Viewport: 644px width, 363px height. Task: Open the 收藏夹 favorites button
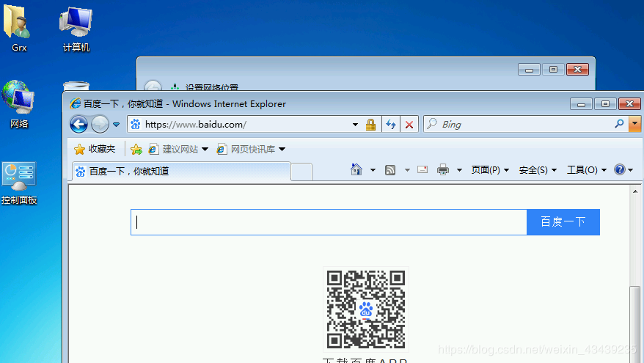[x=95, y=149]
